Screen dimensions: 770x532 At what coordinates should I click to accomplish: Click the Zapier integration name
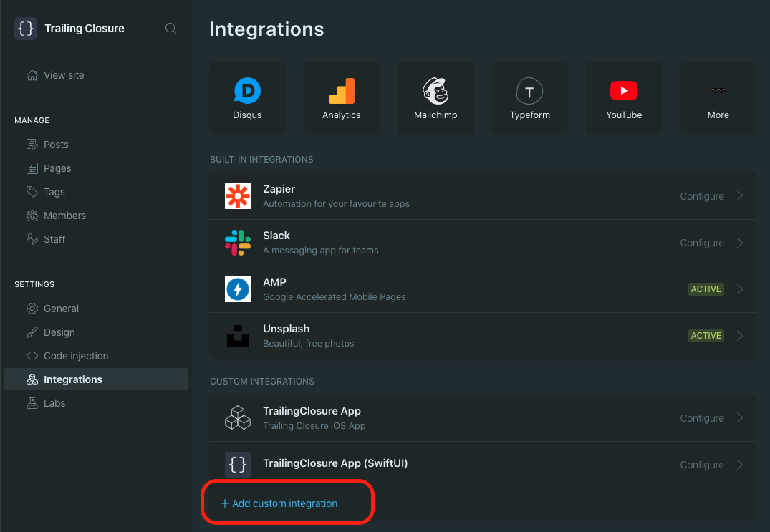[279, 189]
